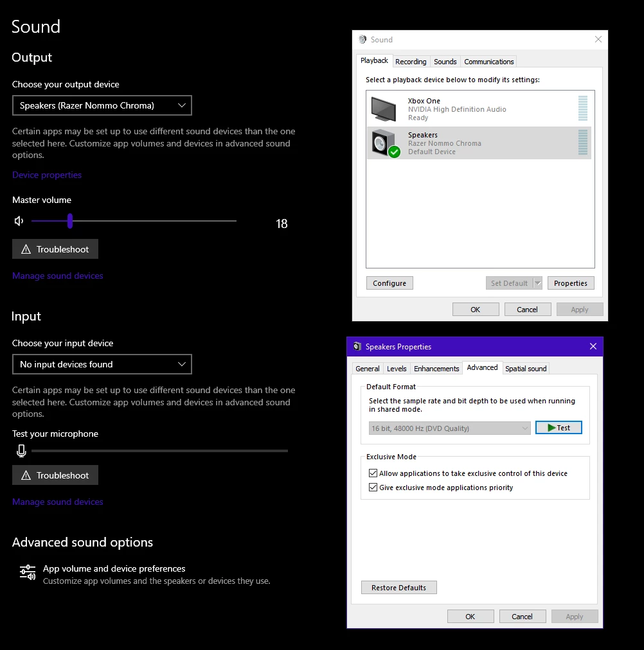The width and height of the screenshot is (644, 650).
Task: Switch to the Recording tab
Action: pyautogui.click(x=411, y=62)
